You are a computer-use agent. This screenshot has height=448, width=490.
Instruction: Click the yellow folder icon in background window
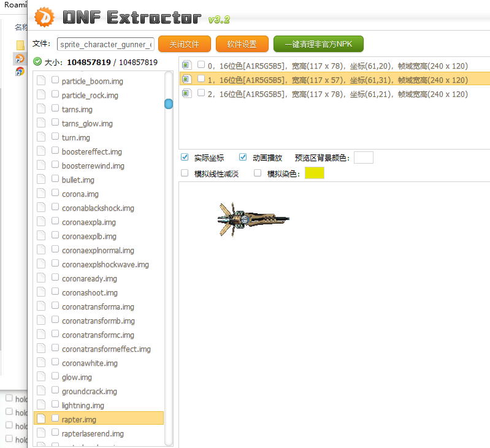20,45
